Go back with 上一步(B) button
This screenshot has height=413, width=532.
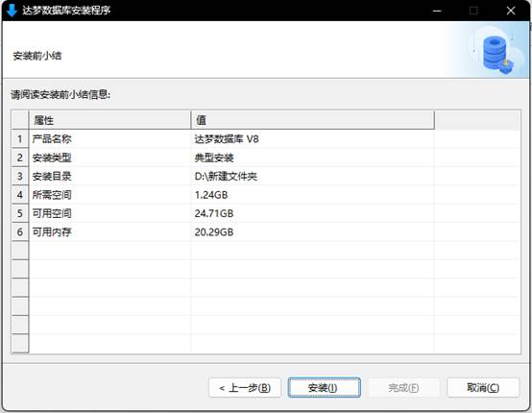(x=245, y=387)
